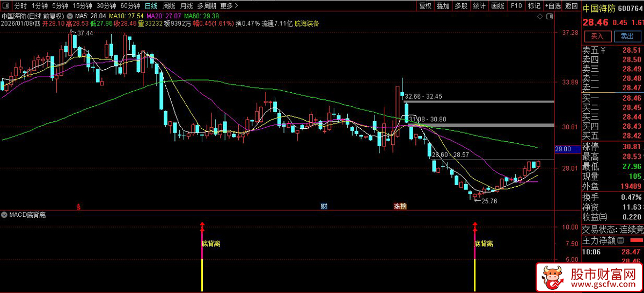Select the 卖一 ask row at 28.47

[x=613, y=88]
